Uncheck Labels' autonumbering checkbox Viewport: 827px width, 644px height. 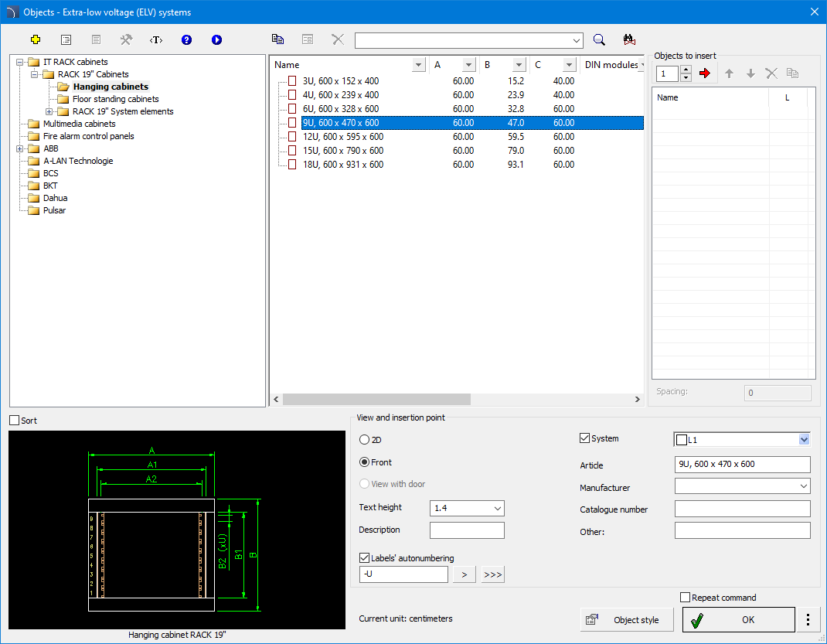coord(365,558)
